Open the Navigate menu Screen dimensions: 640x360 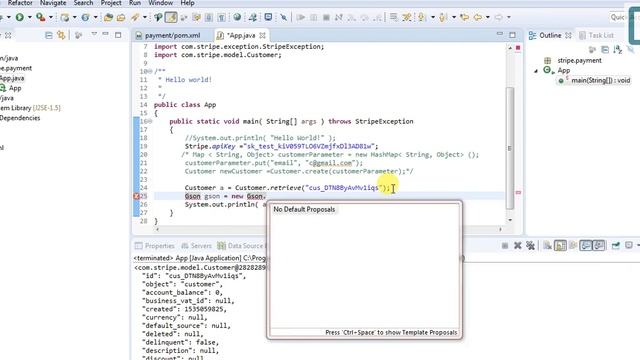coord(53,3)
